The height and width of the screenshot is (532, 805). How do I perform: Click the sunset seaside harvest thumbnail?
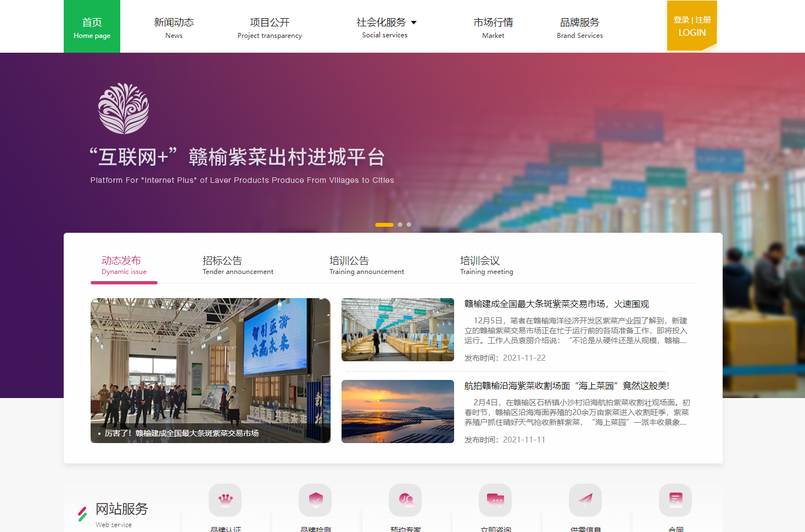pyautogui.click(x=398, y=411)
